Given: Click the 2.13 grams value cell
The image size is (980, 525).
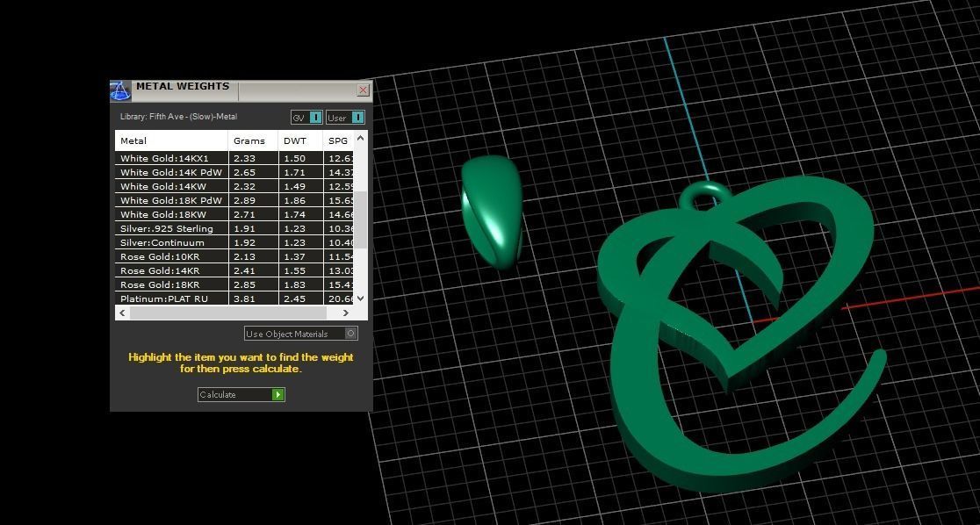Looking at the screenshot, I should (x=253, y=257).
